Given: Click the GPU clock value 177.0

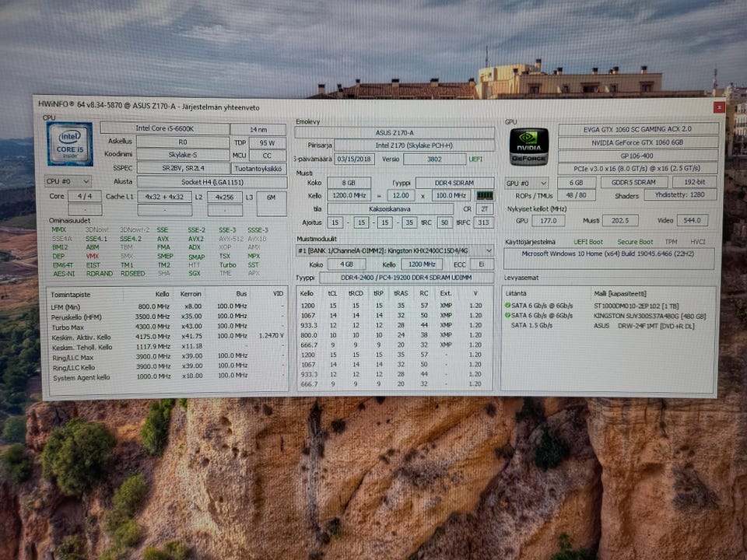Looking at the screenshot, I should [x=548, y=221].
